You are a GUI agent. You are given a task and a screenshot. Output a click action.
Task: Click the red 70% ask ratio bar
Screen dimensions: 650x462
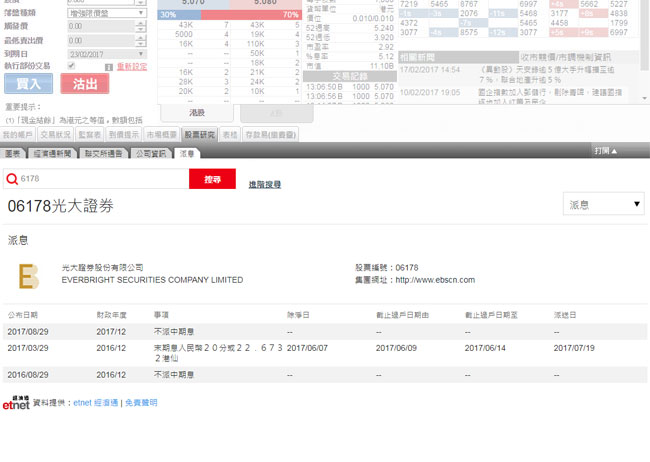251,15
